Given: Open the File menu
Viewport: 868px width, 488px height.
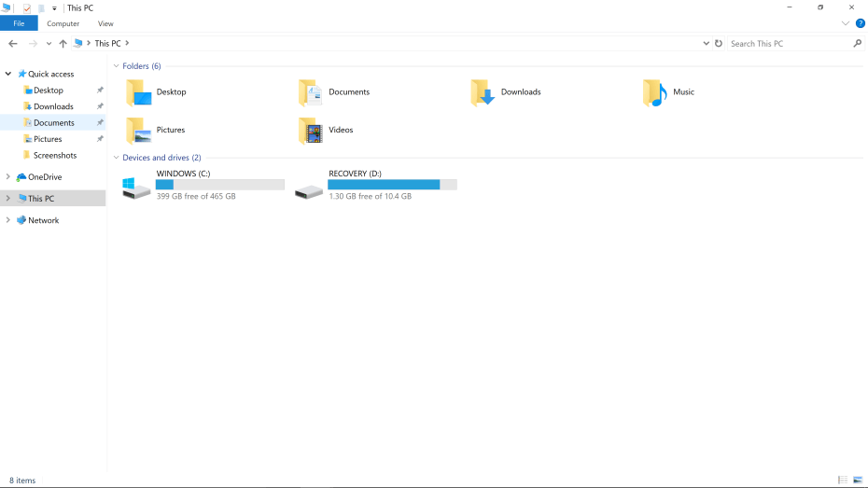Looking at the screenshot, I should pyautogui.click(x=19, y=23).
